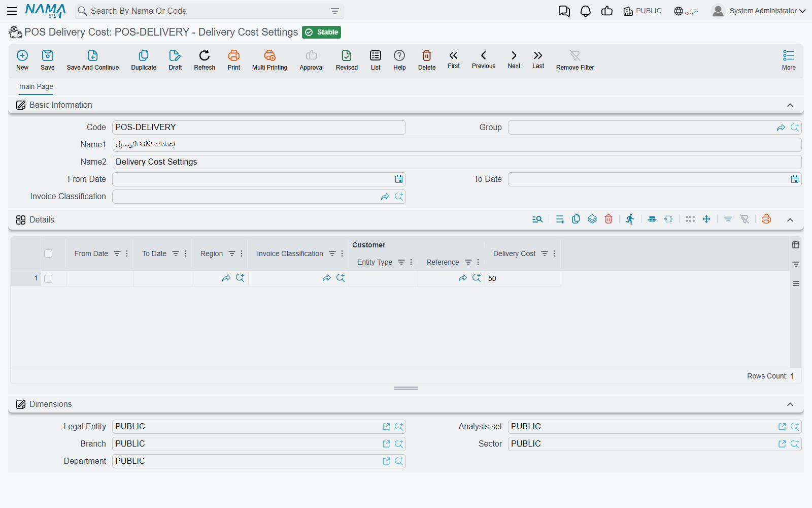The image size is (812, 508).
Task: Delete the current record
Action: pyautogui.click(x=427, y=60)
